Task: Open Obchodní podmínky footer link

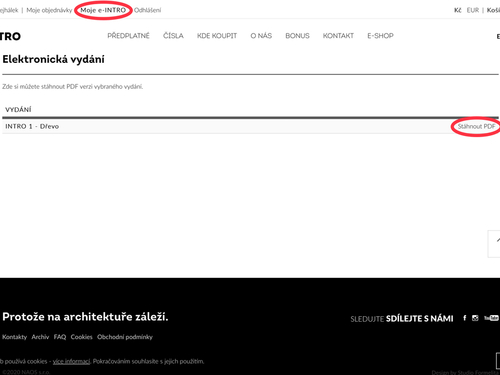Action: coord(125,337)
